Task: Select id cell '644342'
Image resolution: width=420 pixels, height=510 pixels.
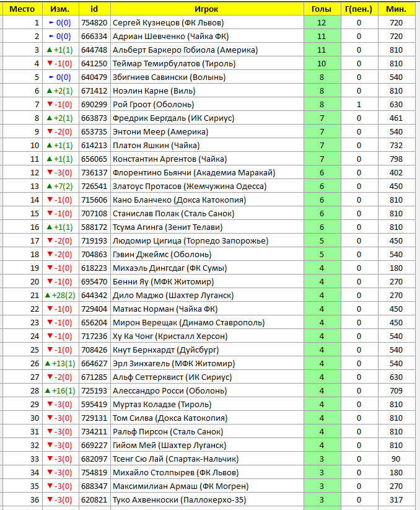Action: pyautogui.click(x=95, y=296)
